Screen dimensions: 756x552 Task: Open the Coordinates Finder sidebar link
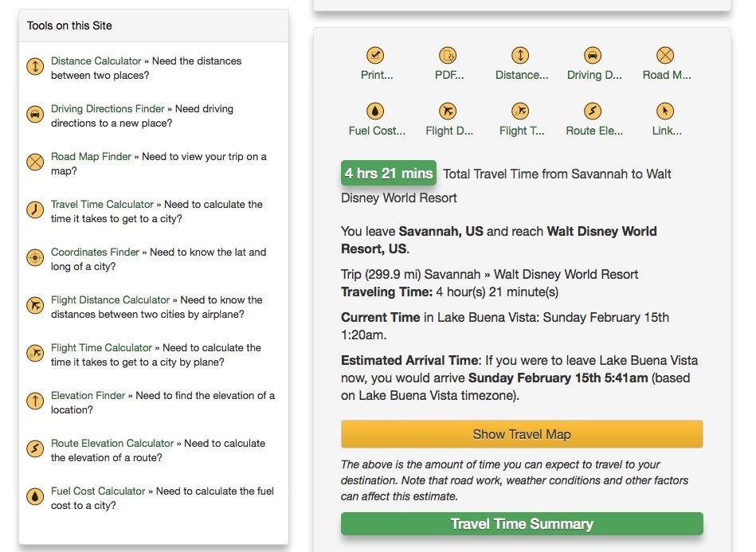click(95, 253)
